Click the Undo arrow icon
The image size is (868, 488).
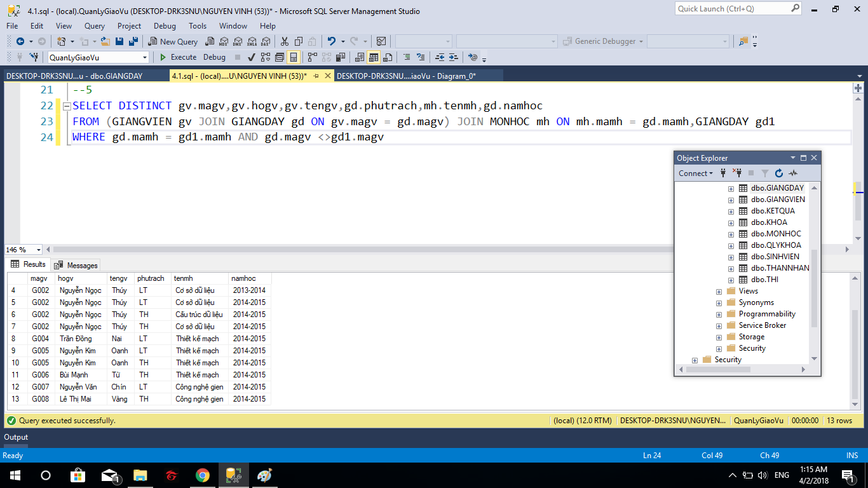coord(331,41)
